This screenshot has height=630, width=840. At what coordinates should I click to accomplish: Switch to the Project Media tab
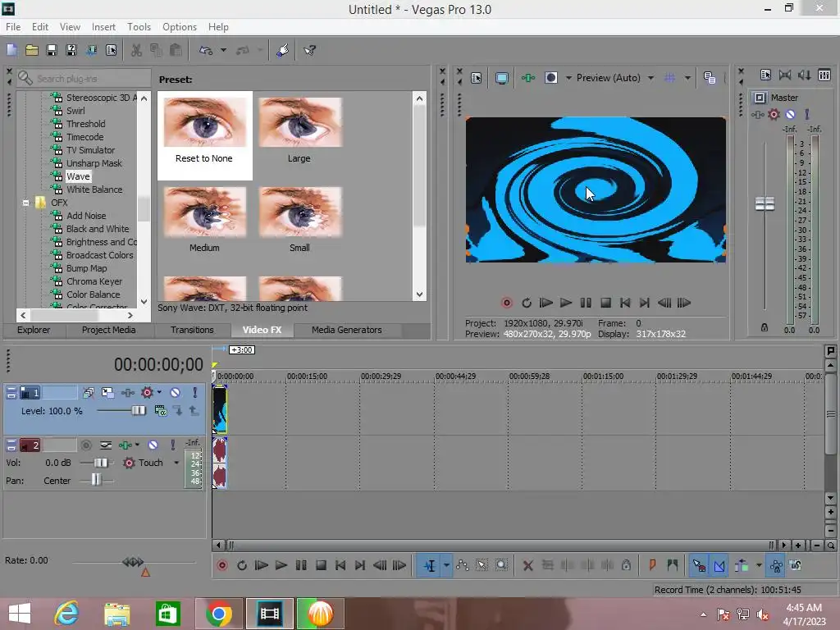pos(109,330)
